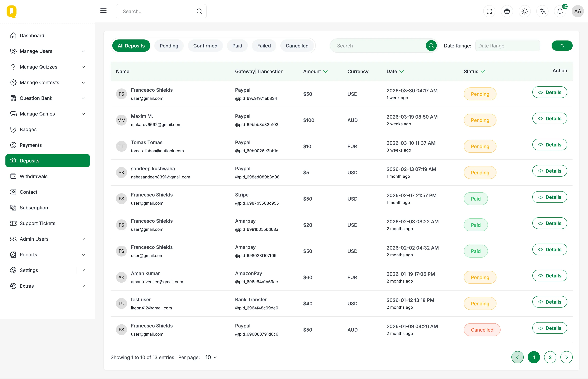Toggle sidebar with hamburger menu icon
The height and width of the screenshot is (379, 588).
103,11
